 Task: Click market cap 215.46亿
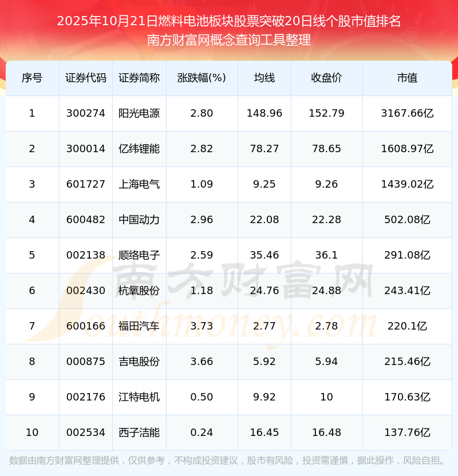(x=407, y=362)
